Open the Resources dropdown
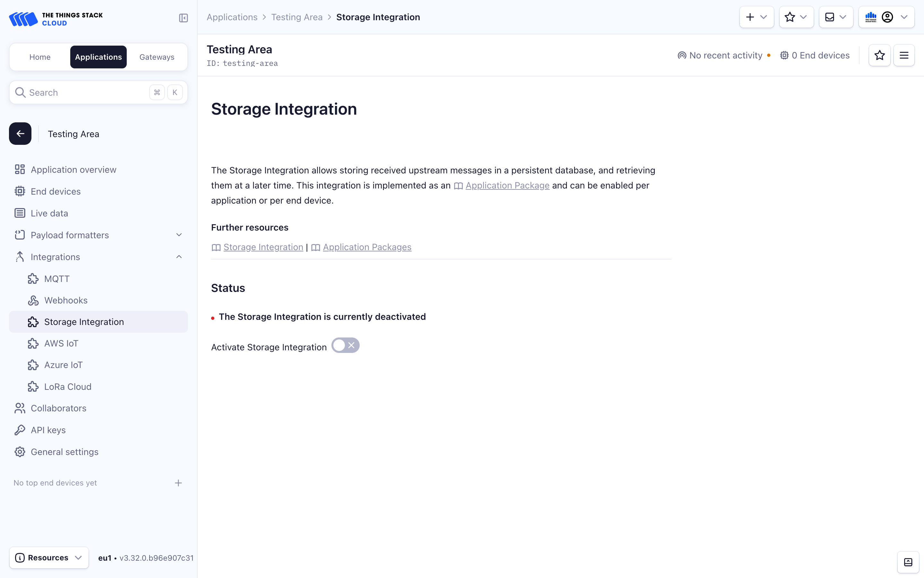The width and height of the screenshot is (924, 578). coord(49,557)
